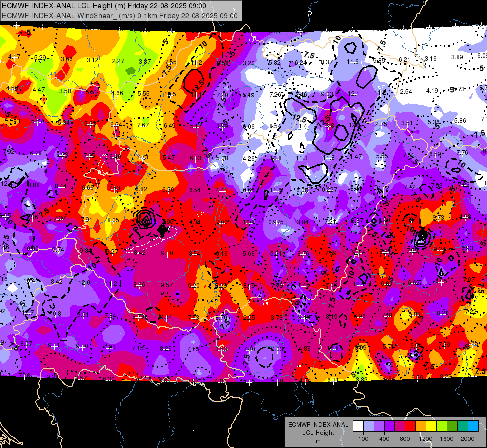The image size is (487, 448).
Task: Click the dark green legend swatch
Action: (x=452, y=426)
